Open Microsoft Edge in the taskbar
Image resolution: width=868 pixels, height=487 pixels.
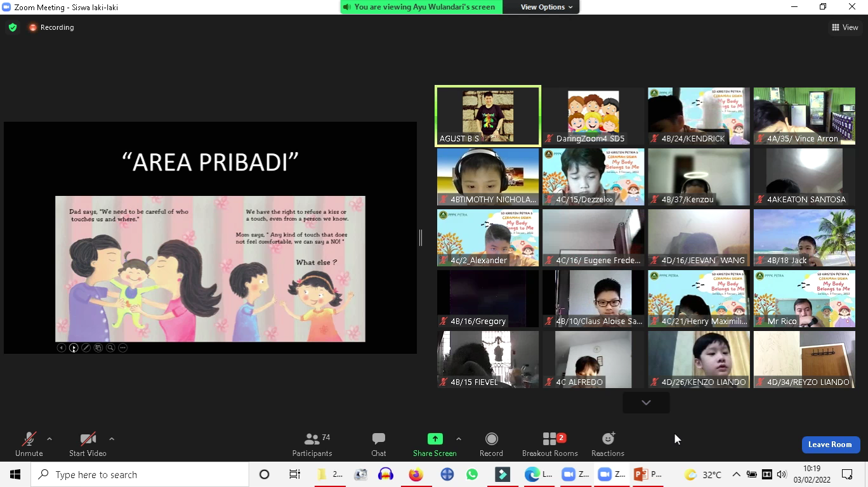click(538, 474)
